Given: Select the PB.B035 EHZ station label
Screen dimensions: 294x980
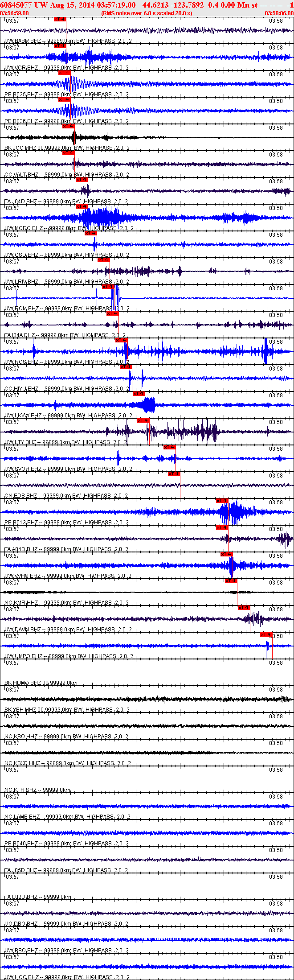Looking at the screenshot, I should (66, 95).
